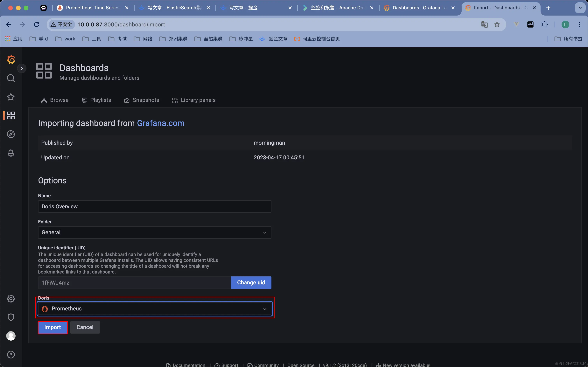
Task: Click the translate page icon
Action: point(484,24)
